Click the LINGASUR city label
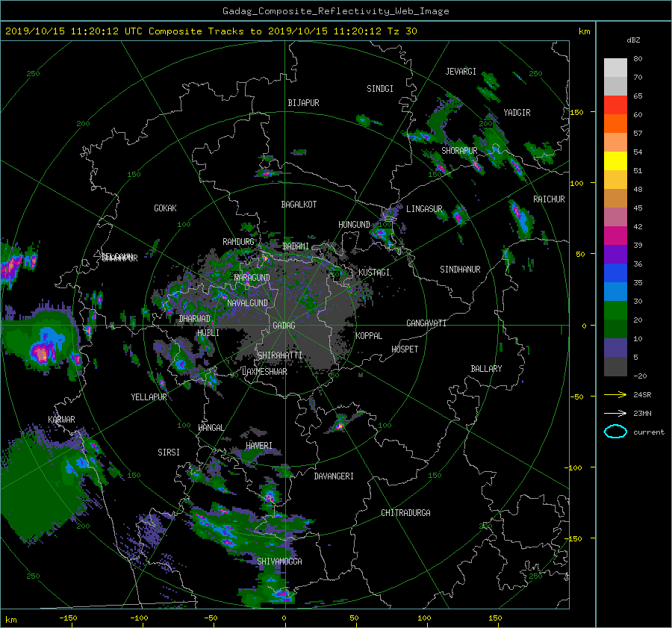Screen dimensions: 672x628 coord(424,209)
